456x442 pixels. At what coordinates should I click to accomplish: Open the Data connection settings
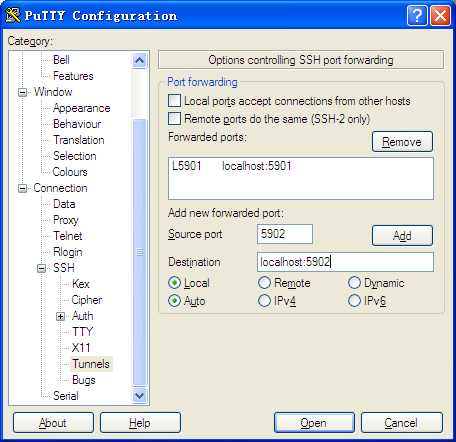[64, 204]
